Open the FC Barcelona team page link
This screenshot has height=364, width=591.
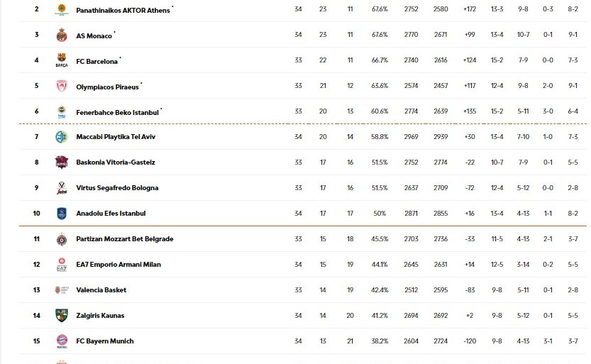(x=96, y=62)
